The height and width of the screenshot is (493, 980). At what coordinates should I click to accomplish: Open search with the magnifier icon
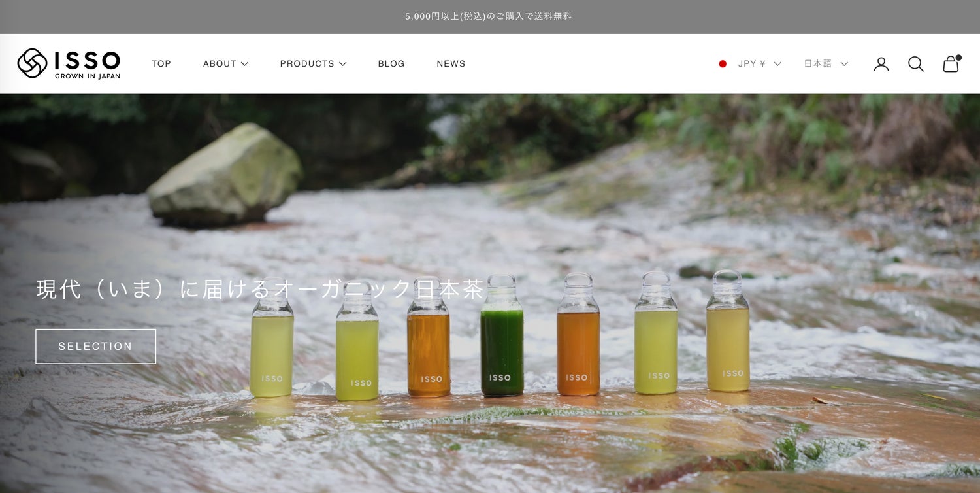point(915,64)
